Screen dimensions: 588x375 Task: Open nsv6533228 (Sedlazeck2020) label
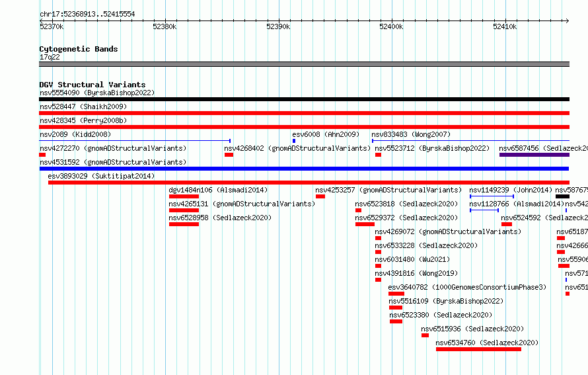426,245
